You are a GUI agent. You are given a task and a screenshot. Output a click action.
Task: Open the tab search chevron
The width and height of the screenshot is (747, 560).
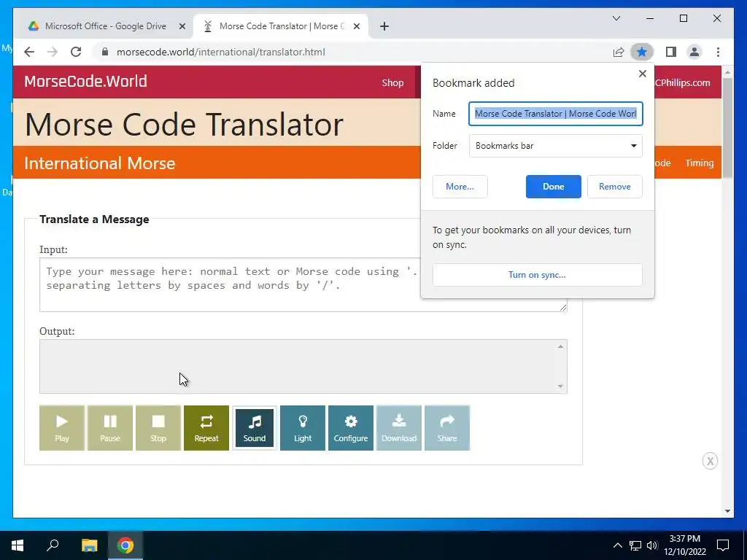616,18
